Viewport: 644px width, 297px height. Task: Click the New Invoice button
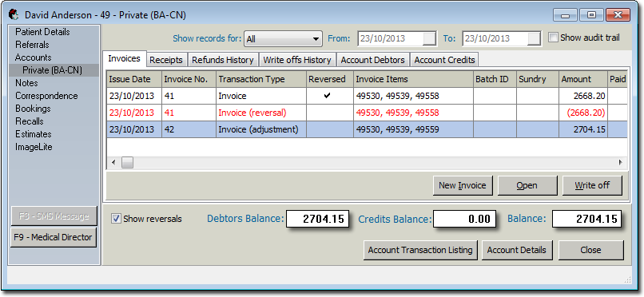point(463,185)
